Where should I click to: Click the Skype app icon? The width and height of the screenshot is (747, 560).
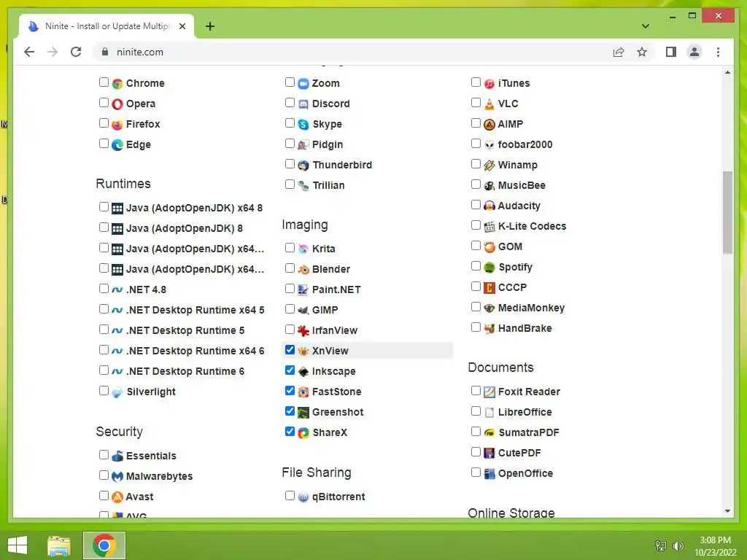(303, 124)
